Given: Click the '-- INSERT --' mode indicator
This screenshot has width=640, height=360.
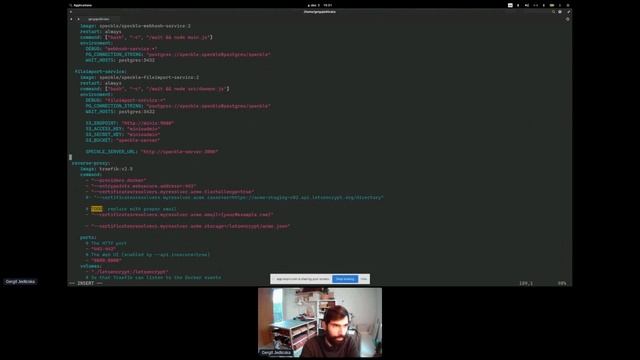Looking at the screenshot, I should pyautogui.click(x=86, y=283).
